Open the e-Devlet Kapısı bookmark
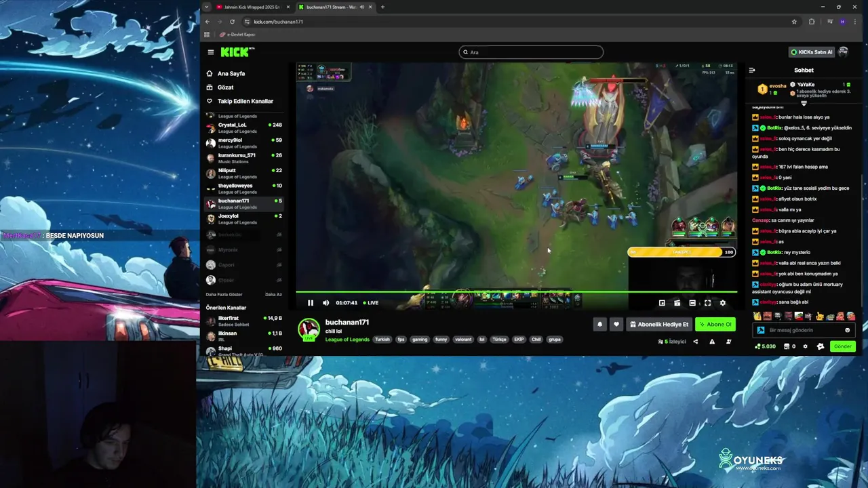The height and width of the screenshot is (488, 868). click(x=237, y=35)
